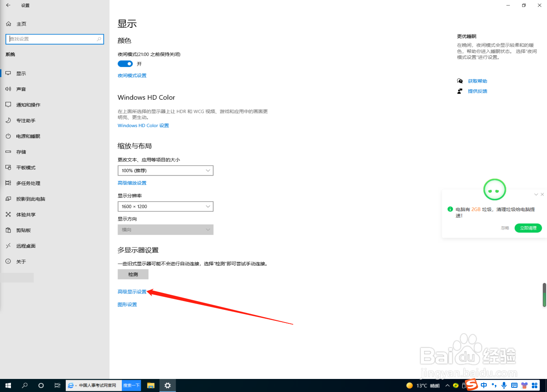Image resolution: width=547 pixels, height=392 pixels.
Task: Click the Settings gear on the taskbar
Action: (x=168, y=385)
